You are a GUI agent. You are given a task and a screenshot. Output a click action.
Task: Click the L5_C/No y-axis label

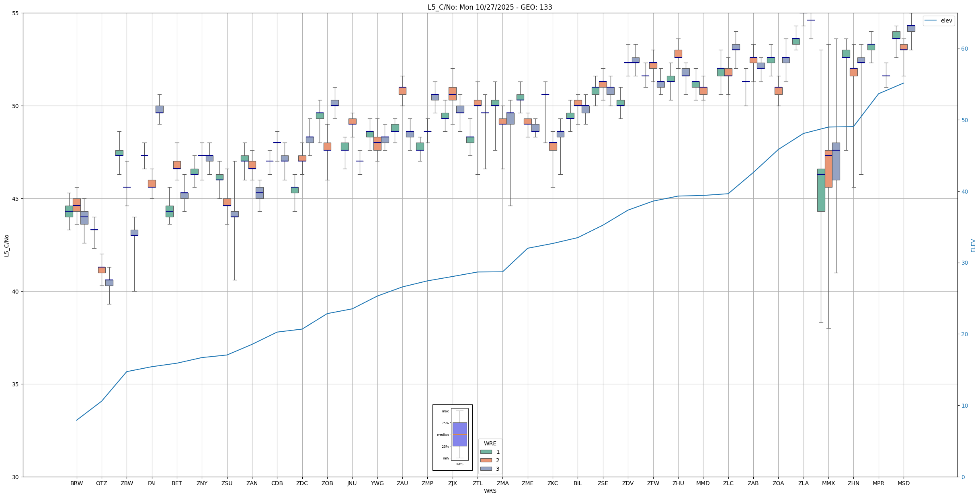6,245
